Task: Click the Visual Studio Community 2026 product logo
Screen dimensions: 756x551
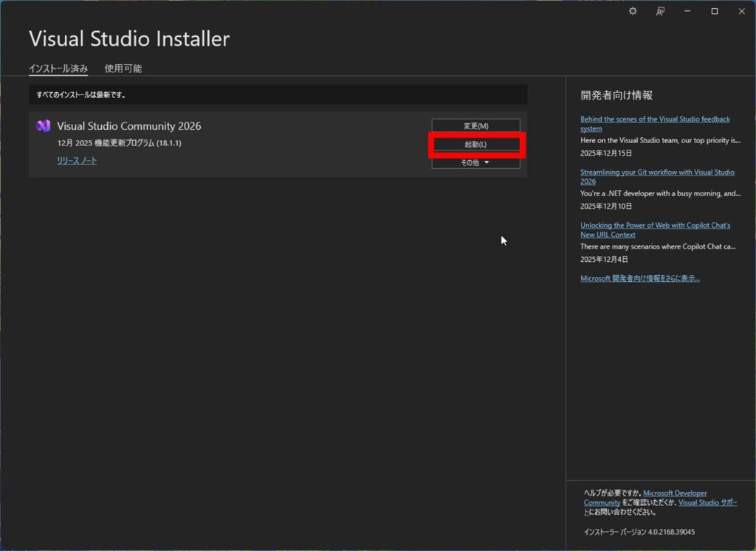Action: (42, 126)
